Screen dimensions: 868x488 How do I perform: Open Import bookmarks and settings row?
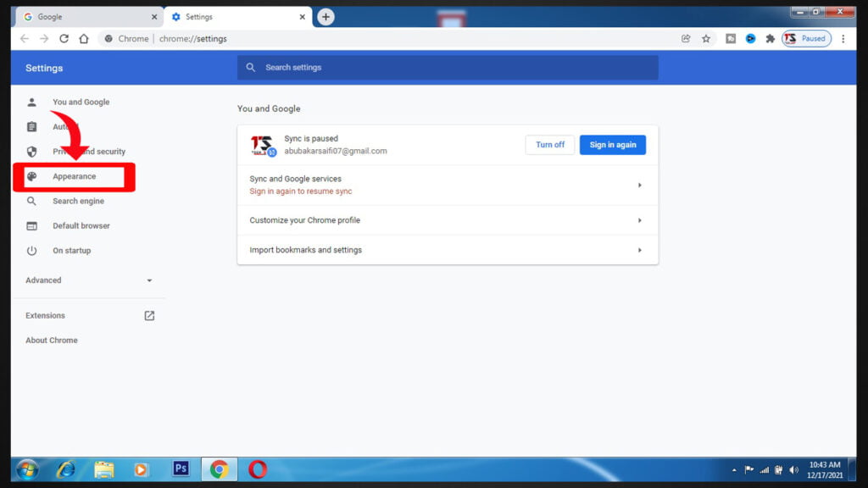448,250
